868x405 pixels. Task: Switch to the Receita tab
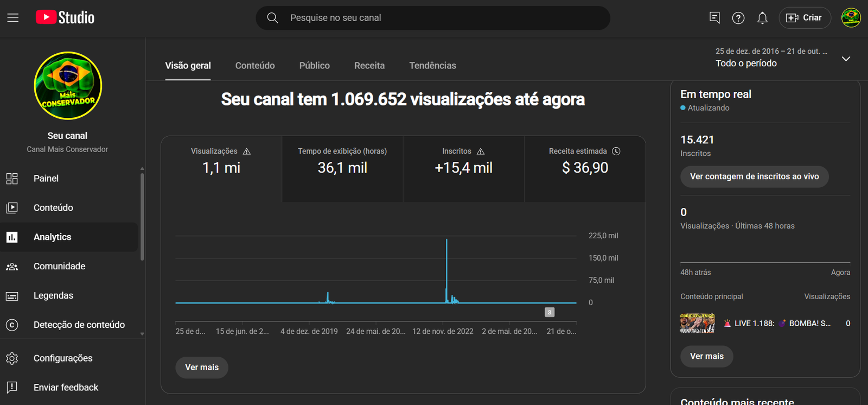click(369, 66)
